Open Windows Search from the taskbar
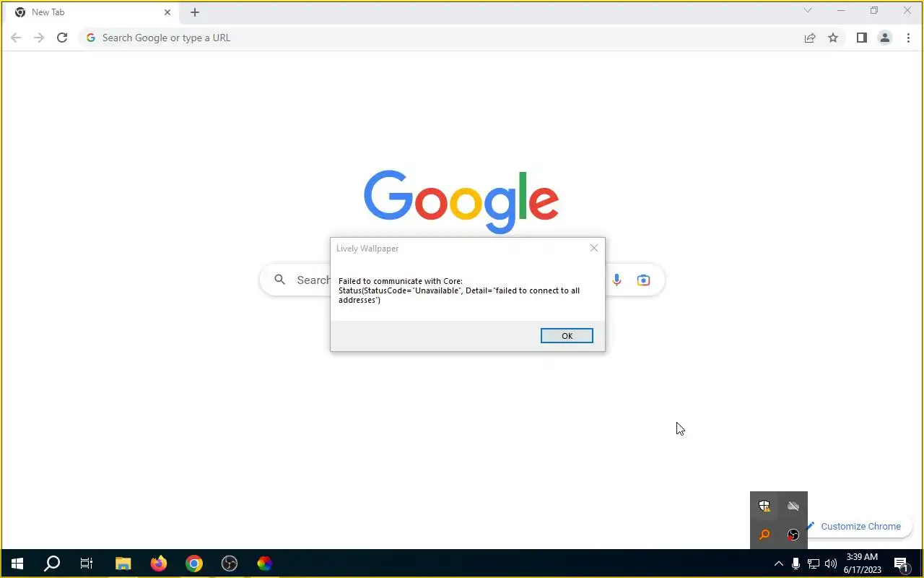The width and height of the screenshot is (924, 578). [52, 564]
